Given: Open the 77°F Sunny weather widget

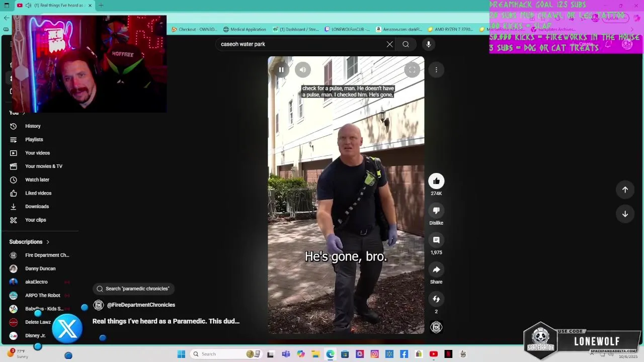Looking at the screenshot, I should (18, 353).
